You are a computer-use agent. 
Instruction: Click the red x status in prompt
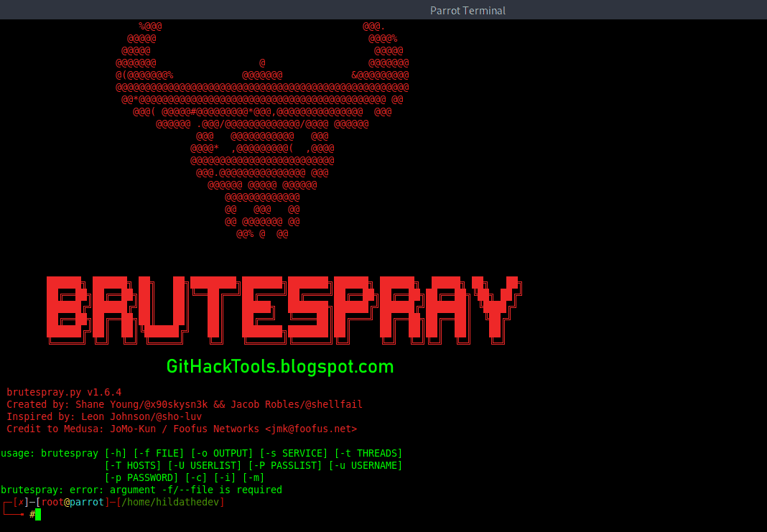(x=21, y=502)
